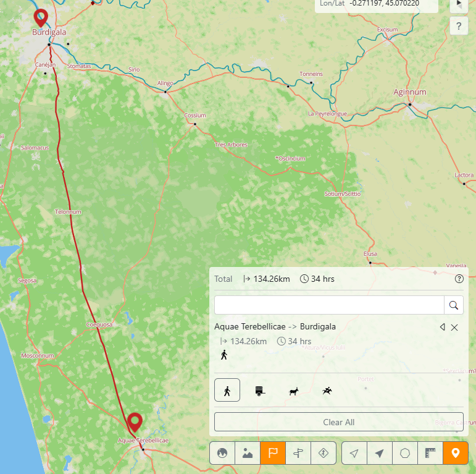This screenshot has height=474, width=476.
Task: Click the ruler measure icon
Action: click(430, 453)
